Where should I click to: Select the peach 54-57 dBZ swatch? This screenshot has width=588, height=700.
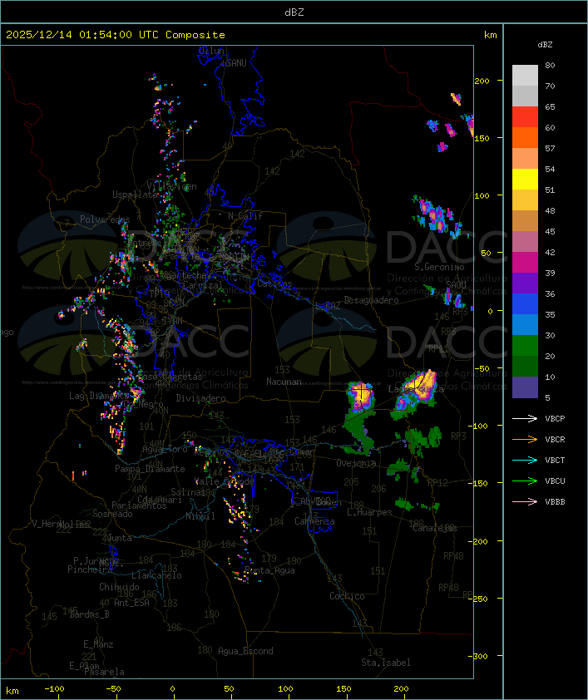point(525,159)
